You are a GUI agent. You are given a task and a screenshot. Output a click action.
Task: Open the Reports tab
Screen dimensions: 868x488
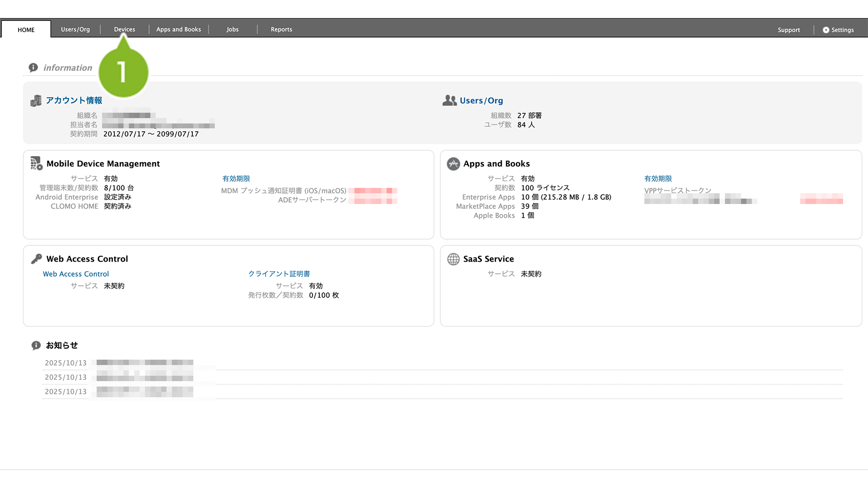pyautogui.click(x=281, y=29)
